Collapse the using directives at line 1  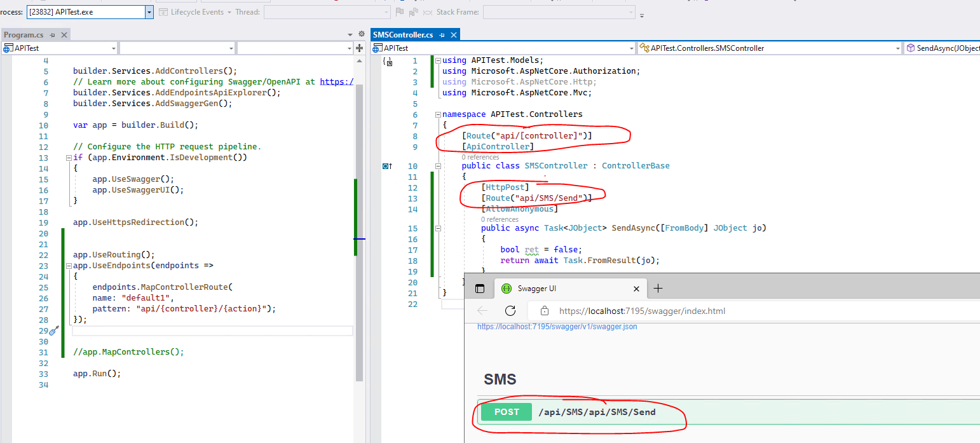pyautogui.click(x=438, y=60)
